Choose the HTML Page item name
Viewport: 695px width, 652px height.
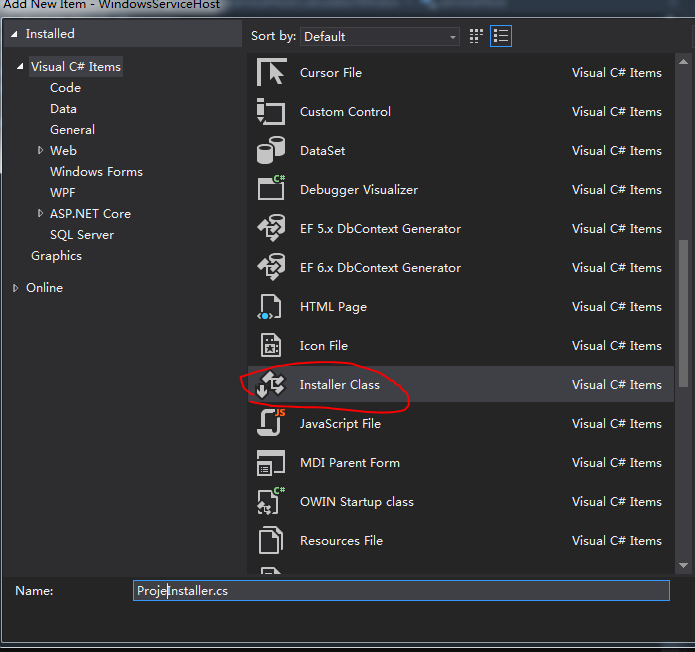click(x=333, y=307)
